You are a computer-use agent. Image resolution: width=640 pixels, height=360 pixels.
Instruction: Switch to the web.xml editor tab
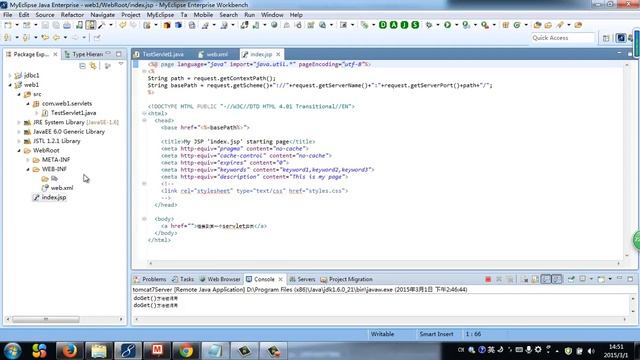tap(213, 54)
